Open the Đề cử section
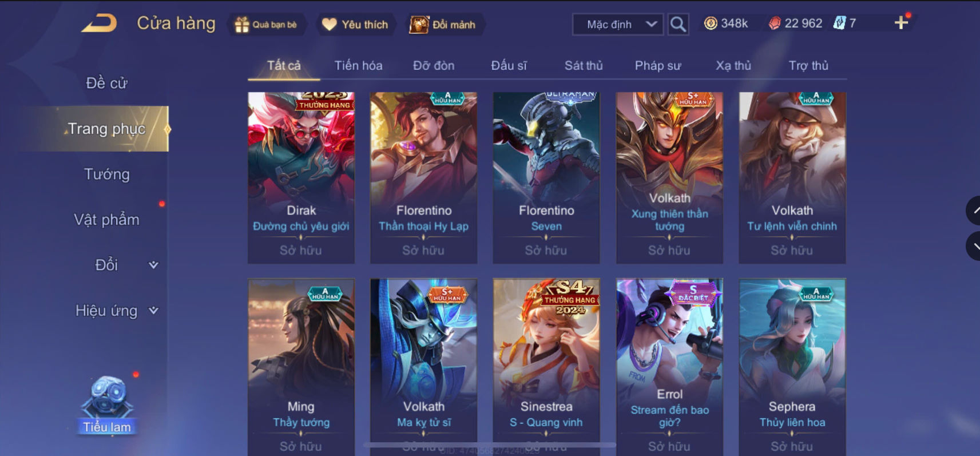 click(106, 83)
